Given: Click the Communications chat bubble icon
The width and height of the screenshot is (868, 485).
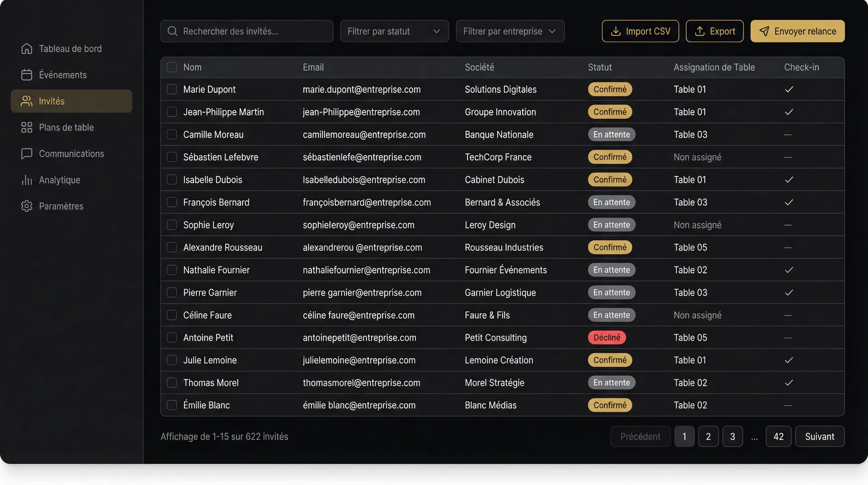Looking at the screenshot, I should [27, 154].
